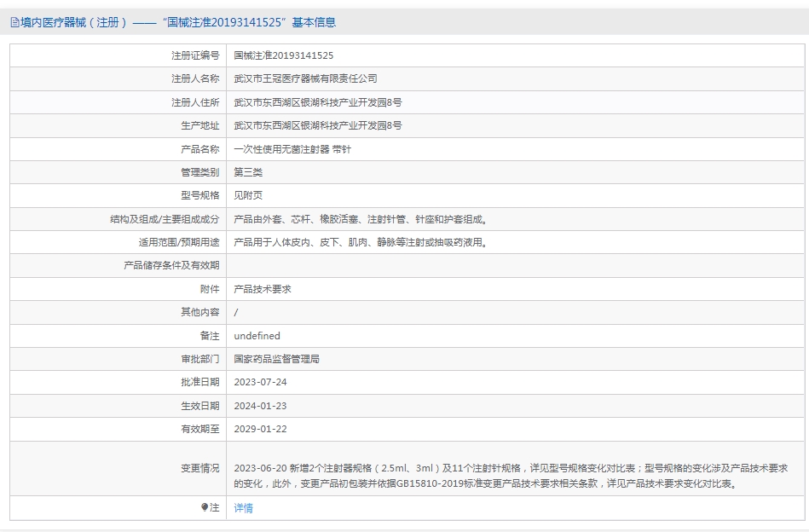Click the 见附页 model specification value
The width and height of the screenshot is (809, 532).
click(x=248, y=195)
